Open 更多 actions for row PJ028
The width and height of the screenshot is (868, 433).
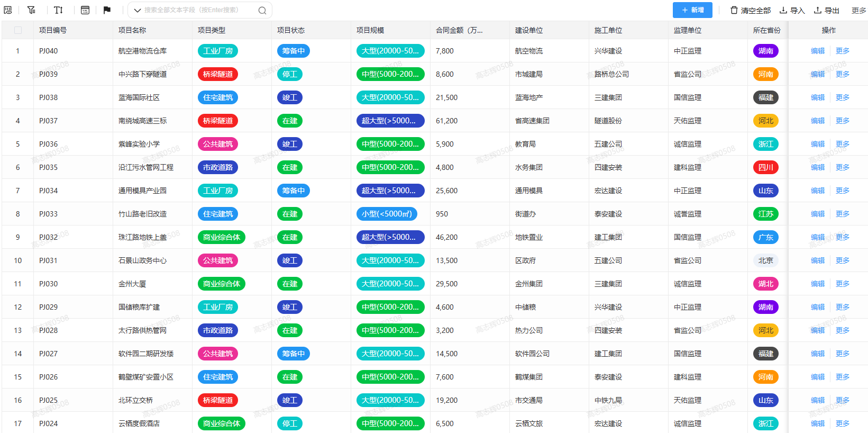[x=843, y=330]
